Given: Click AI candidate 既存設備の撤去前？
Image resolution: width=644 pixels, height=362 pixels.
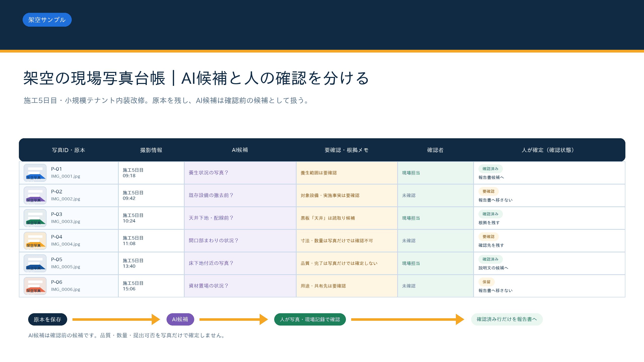Looking at the screenshot, I should tap(211, 195).
